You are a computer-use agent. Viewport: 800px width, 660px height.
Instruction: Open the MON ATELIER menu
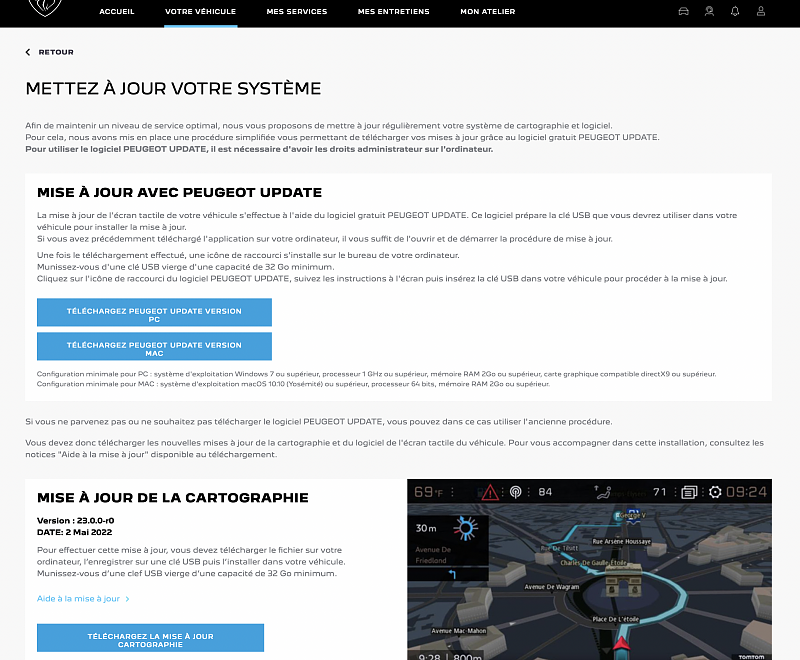point(488,11)
